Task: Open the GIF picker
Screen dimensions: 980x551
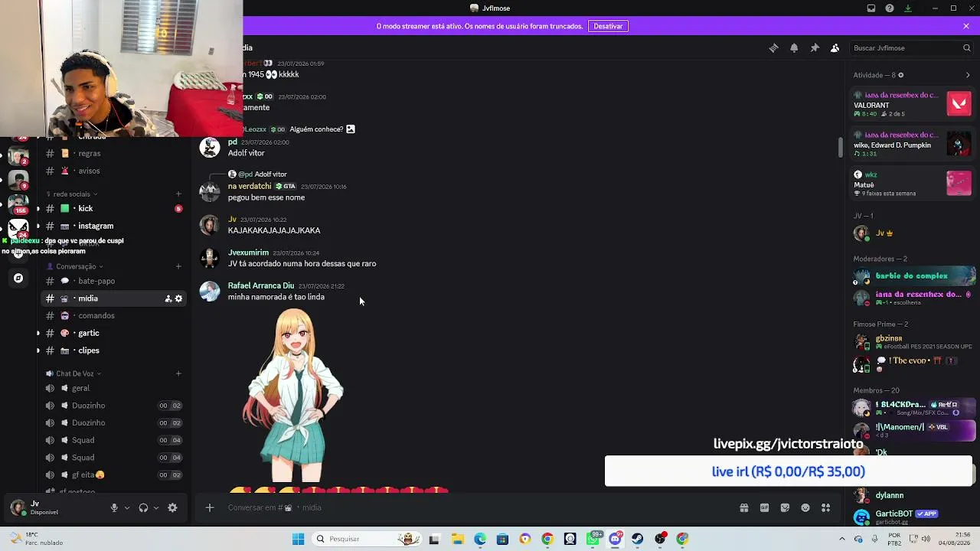Action: (764, 507)
